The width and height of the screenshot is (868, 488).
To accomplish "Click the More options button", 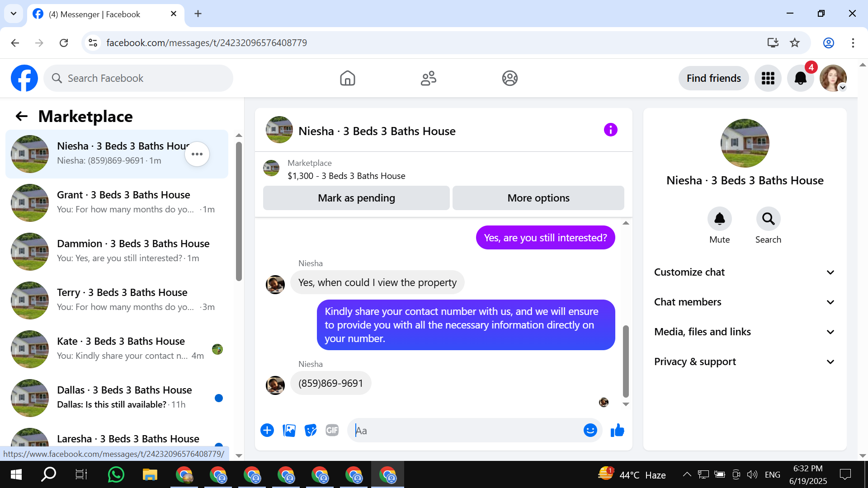I will (538, 198).
